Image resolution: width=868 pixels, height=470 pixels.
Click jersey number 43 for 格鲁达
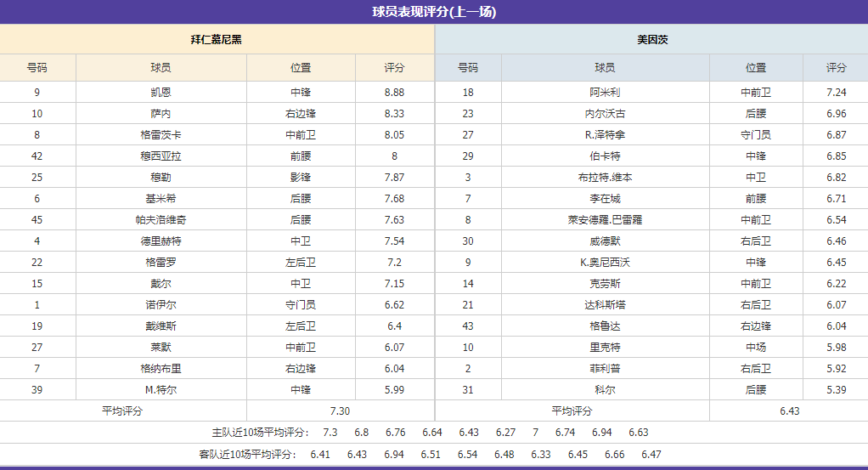coord(468,326)
